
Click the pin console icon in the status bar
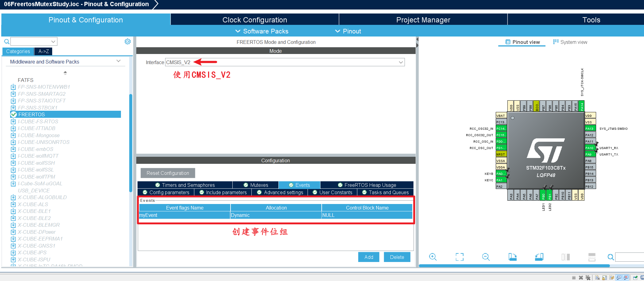click(x=635, y=278)
